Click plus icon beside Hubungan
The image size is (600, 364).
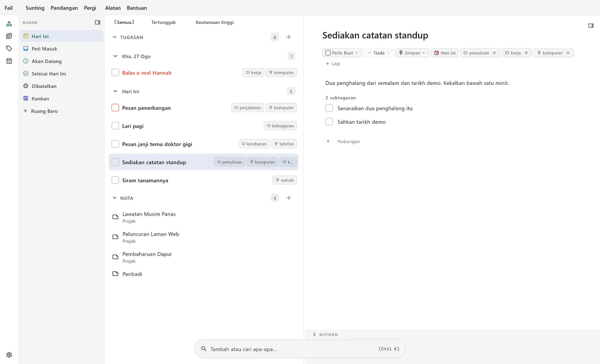[x=328, y=141]
